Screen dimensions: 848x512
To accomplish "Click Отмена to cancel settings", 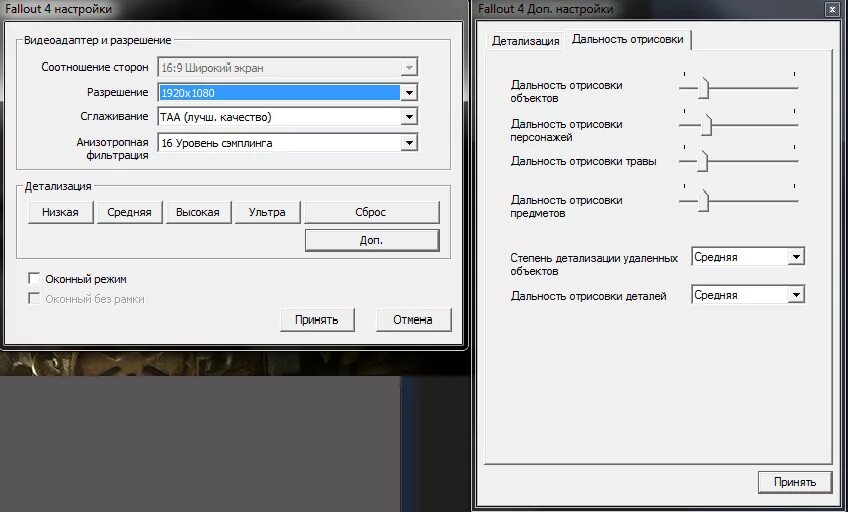I will click(413, 320).
